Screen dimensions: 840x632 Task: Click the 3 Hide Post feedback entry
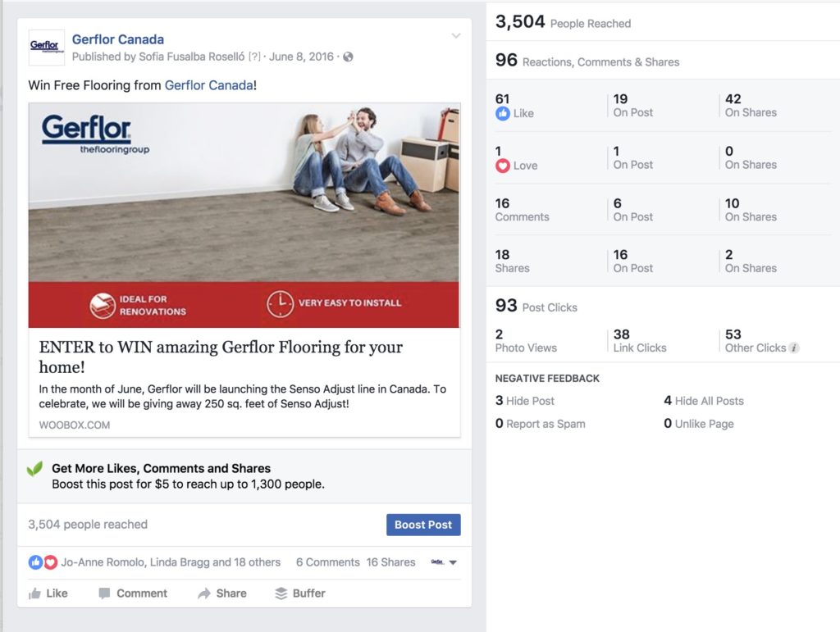[524, 401]
